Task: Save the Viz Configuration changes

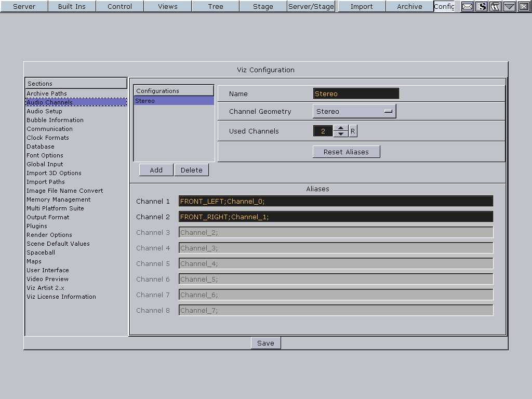Action: (x=265, y=342)
